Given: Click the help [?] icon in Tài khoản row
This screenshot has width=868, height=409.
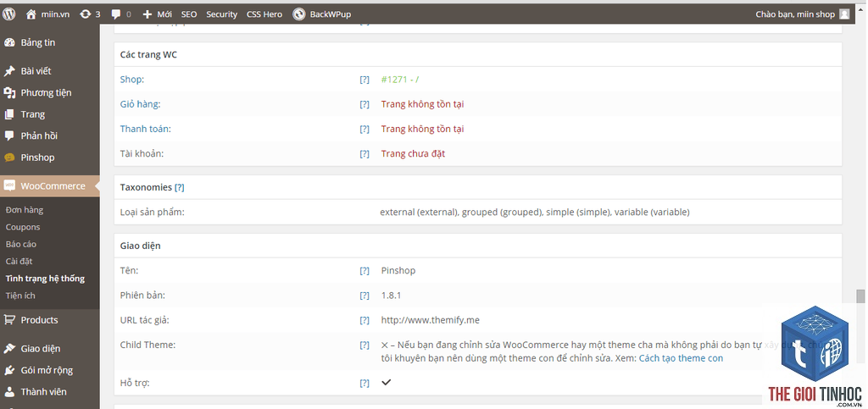Looking at the screenshot, I should 364,154.
